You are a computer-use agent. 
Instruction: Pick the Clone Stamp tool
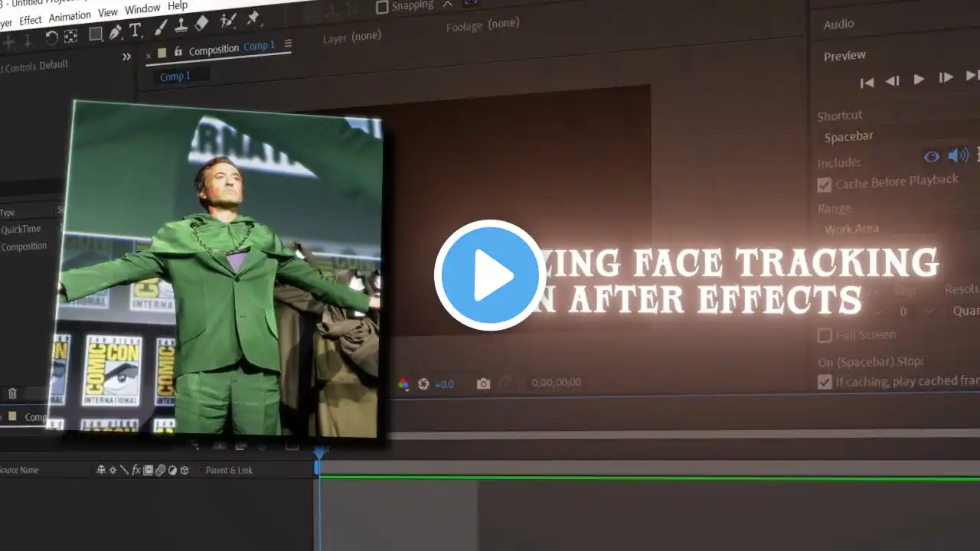(181, 25)
